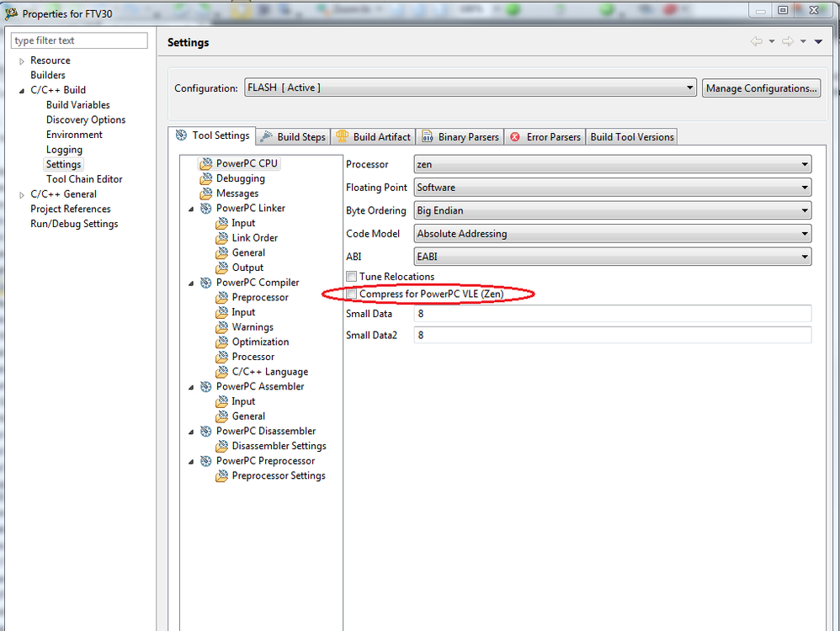Select Project References in the tree
Screen dimensions: 840x631
point(70,209)
